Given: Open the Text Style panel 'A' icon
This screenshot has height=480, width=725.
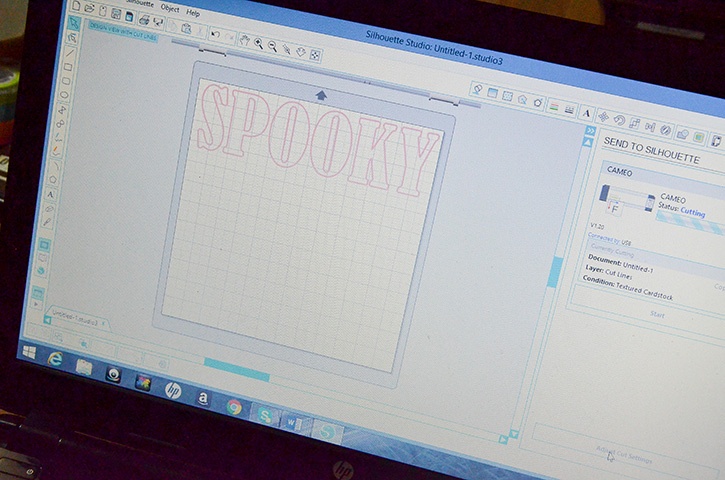Looking at the screenshot, I should tap(586, 113).
